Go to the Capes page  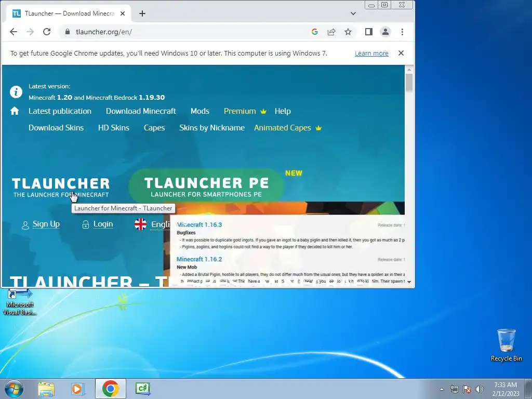[x=154, y=128]
